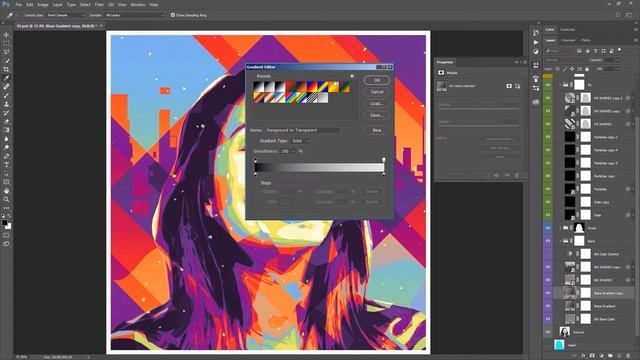Click lock all padlock icon in Layers panel

pyautogui.click(x=587, y=69)
